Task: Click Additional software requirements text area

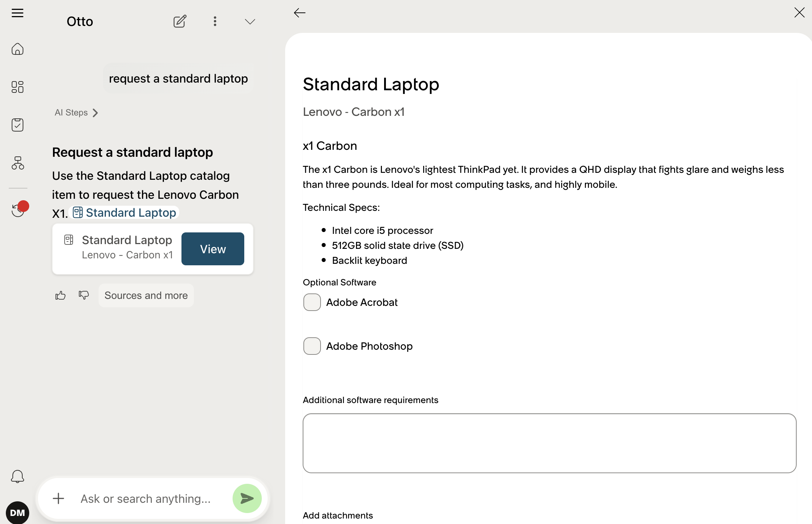Action: coord(549,443)
